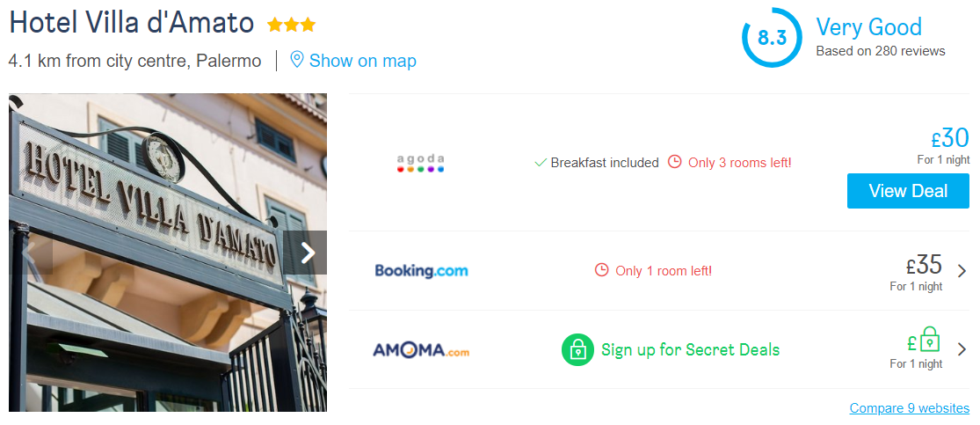
Task: Click the map pin icon
Action: pyautogui.click(x=297, y=60)
